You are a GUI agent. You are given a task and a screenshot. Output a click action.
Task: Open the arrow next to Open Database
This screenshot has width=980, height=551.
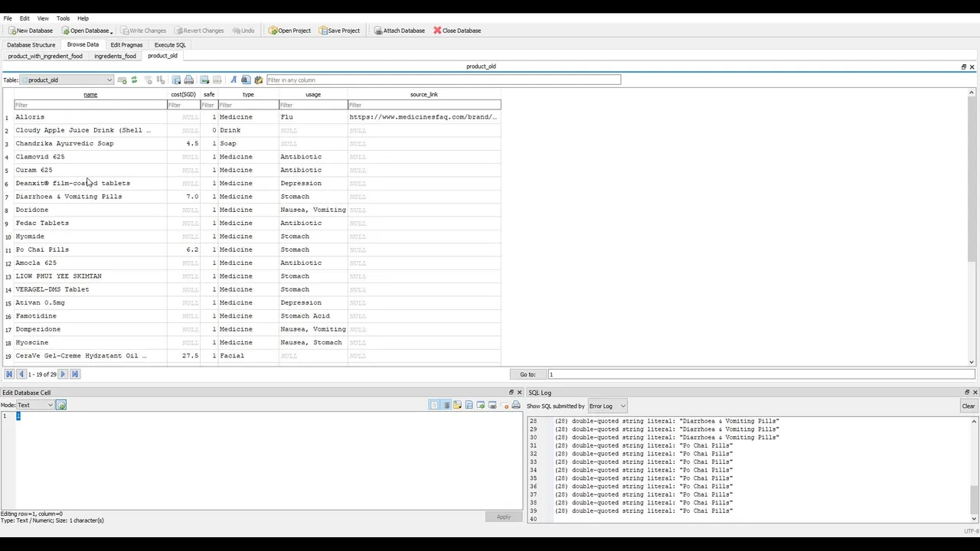112,31
